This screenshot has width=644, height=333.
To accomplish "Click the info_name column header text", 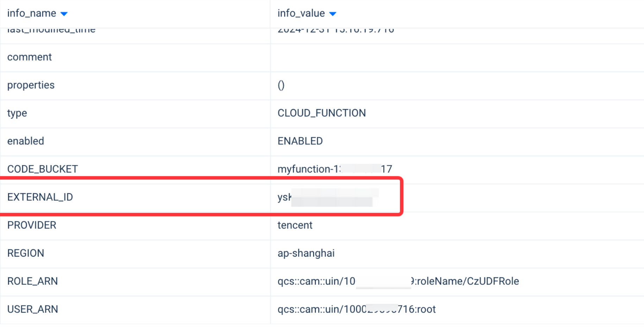I will [32, 13].
